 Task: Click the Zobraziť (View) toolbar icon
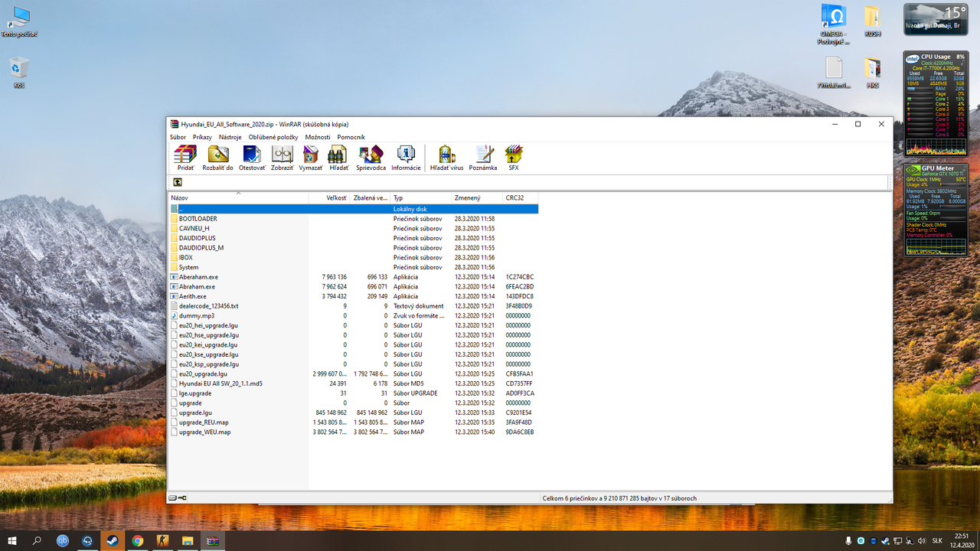coord(282,158)
